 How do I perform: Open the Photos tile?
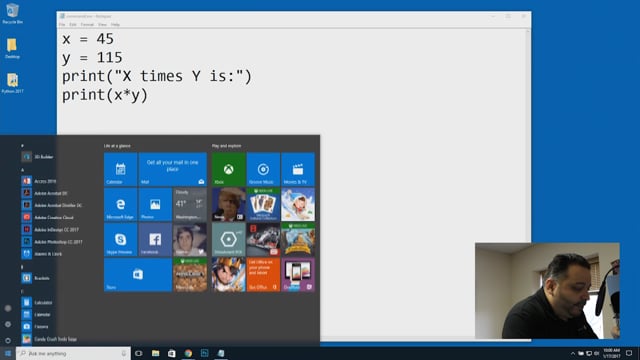(155, 204)
